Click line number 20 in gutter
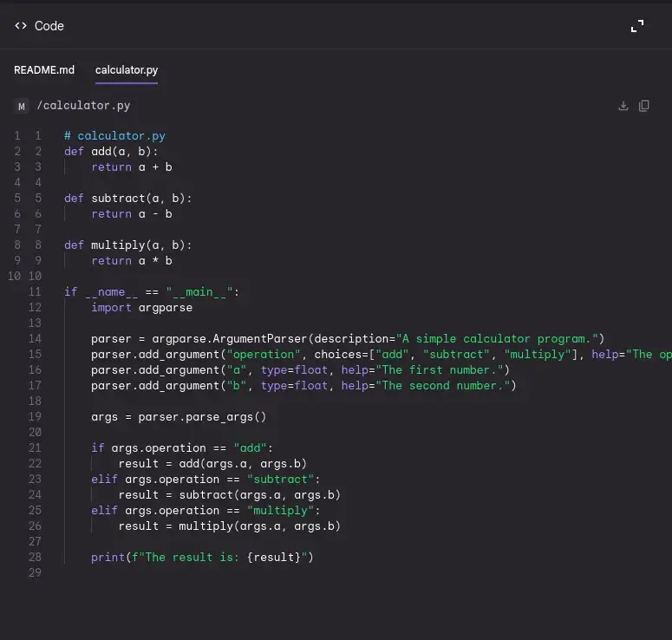Viewport: 672px width, 640px height. click(36, 433)
